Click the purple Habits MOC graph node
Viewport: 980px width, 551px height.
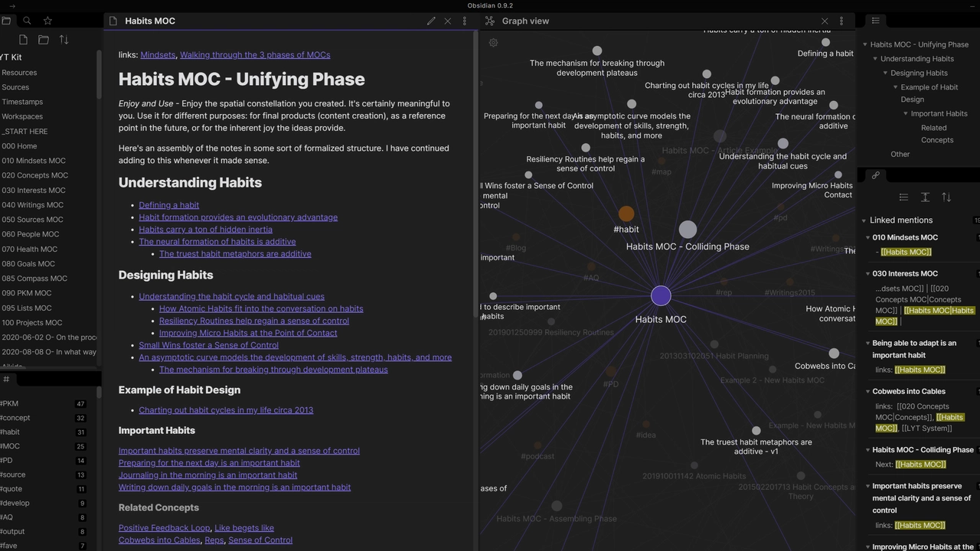coord(661,296)
